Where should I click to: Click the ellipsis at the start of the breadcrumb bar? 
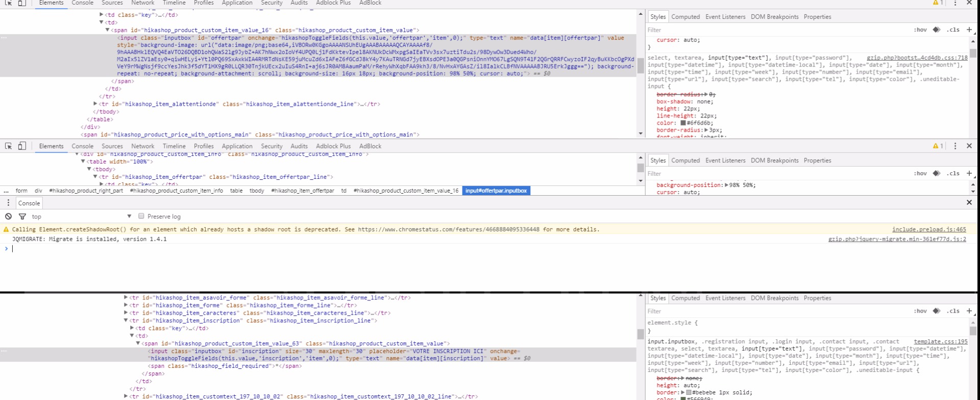point(6,191)
